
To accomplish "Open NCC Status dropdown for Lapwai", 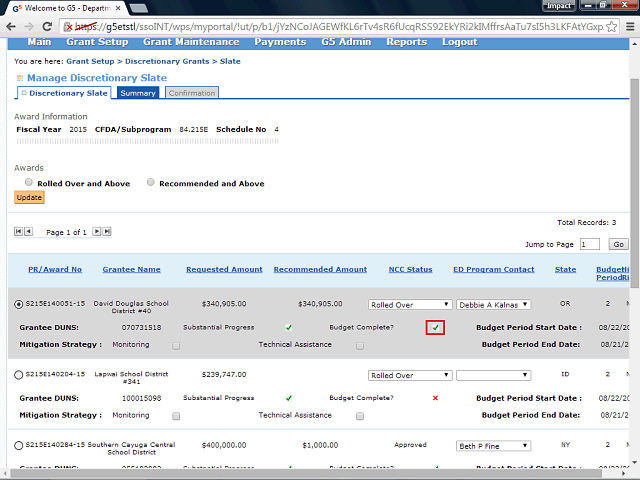I will click(410, 375).
